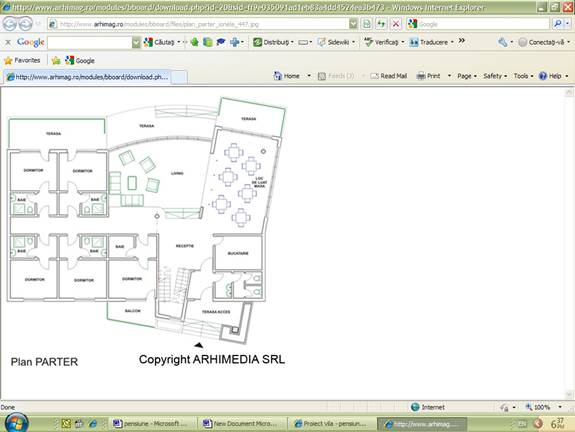Open the zoom level 100% dropdown
The height and width of the screenshot is (432, 575).
[x=560, y=407]
